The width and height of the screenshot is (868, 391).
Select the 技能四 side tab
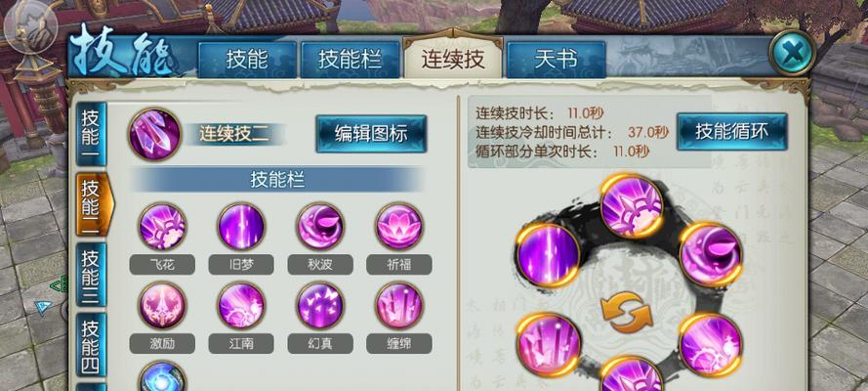click(91, 344)
